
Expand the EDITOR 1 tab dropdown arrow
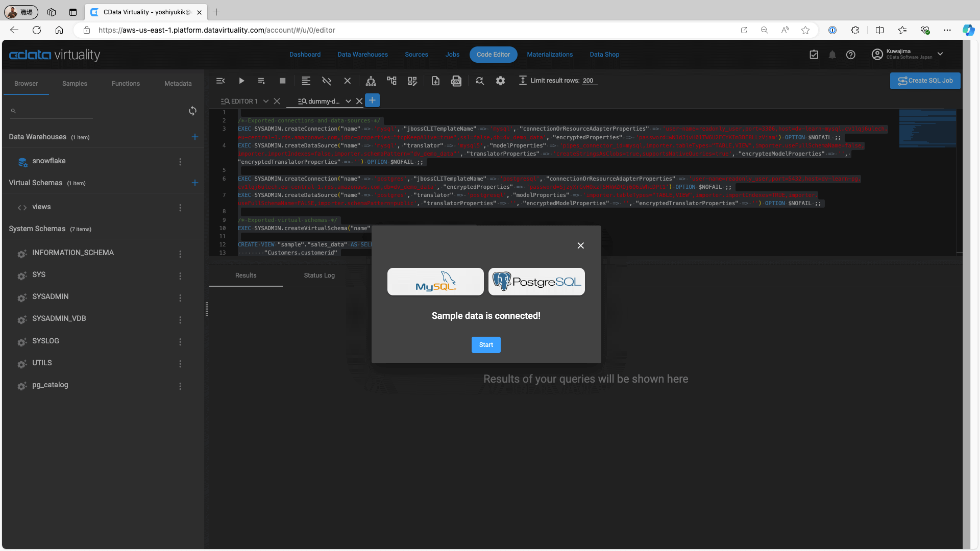(265, 101)
